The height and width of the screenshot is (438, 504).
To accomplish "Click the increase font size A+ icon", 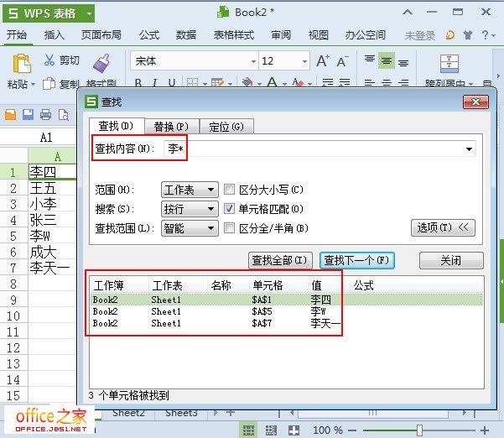I will [x=322, y=61].
